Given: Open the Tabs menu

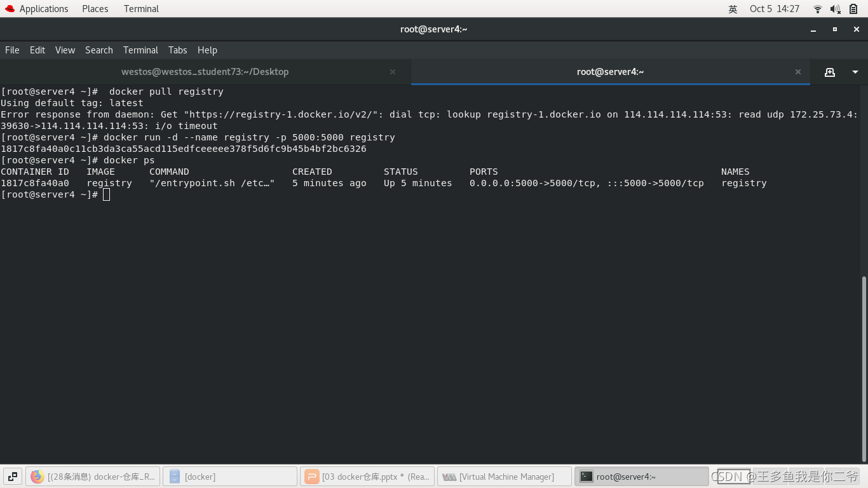Looking at the screenshot, I should pos(178,50).
